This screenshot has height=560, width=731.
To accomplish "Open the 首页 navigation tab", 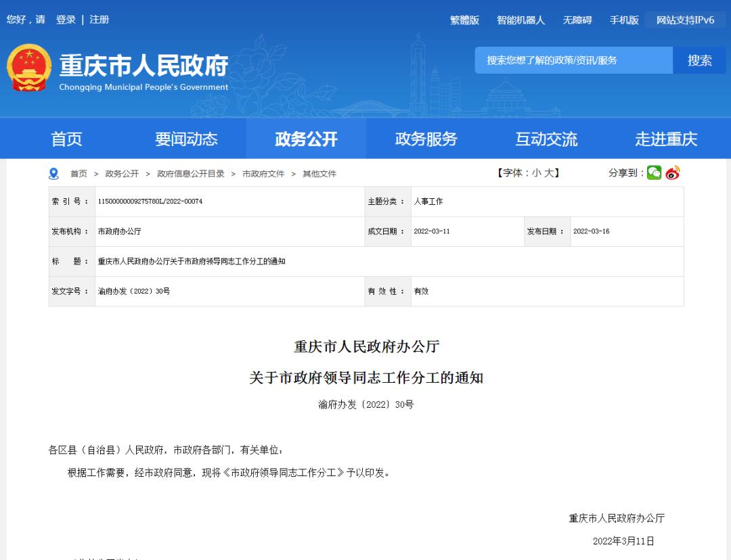I will 66,139.
